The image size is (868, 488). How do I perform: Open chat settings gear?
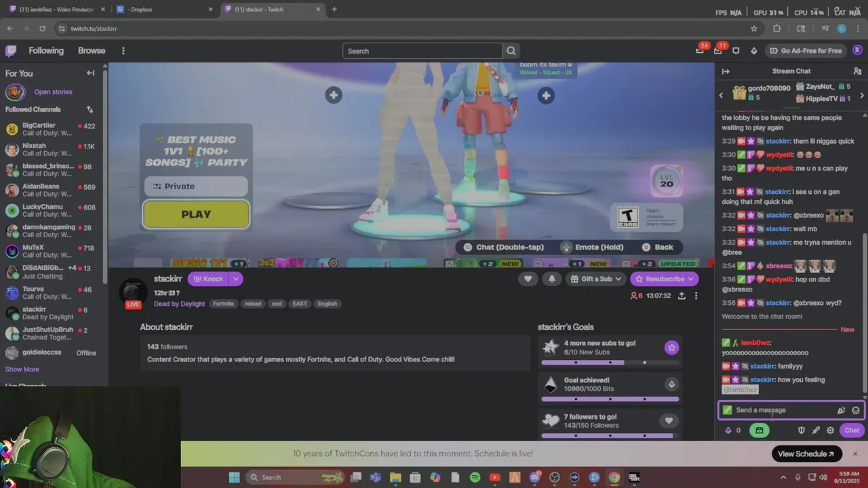830,430
